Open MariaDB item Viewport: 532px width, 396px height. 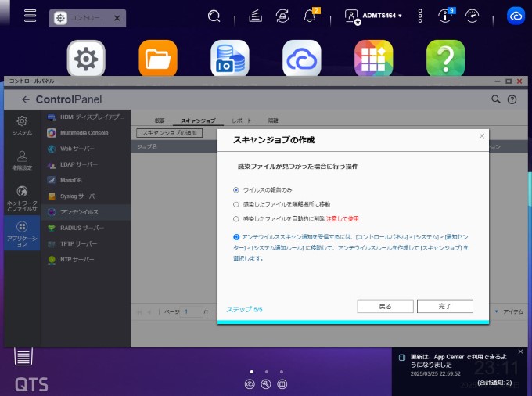pyautogui.click(x=86, y=180)
